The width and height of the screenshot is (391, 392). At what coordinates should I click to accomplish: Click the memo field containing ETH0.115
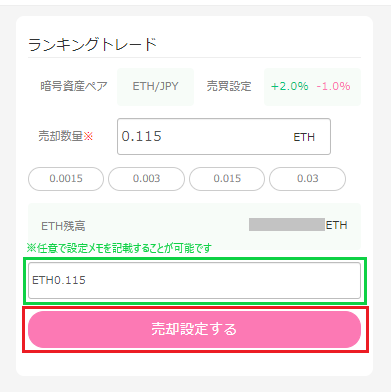click(x=194, y=280)
